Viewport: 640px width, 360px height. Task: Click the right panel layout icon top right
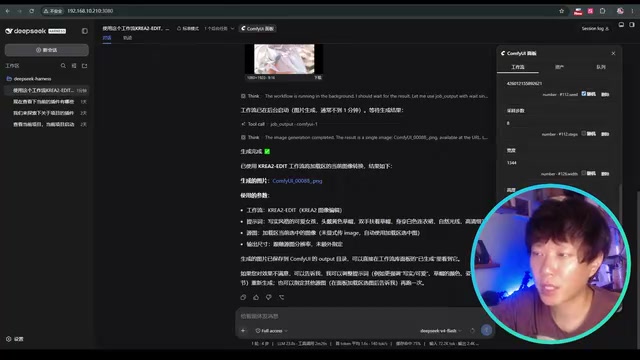point(631,25)
